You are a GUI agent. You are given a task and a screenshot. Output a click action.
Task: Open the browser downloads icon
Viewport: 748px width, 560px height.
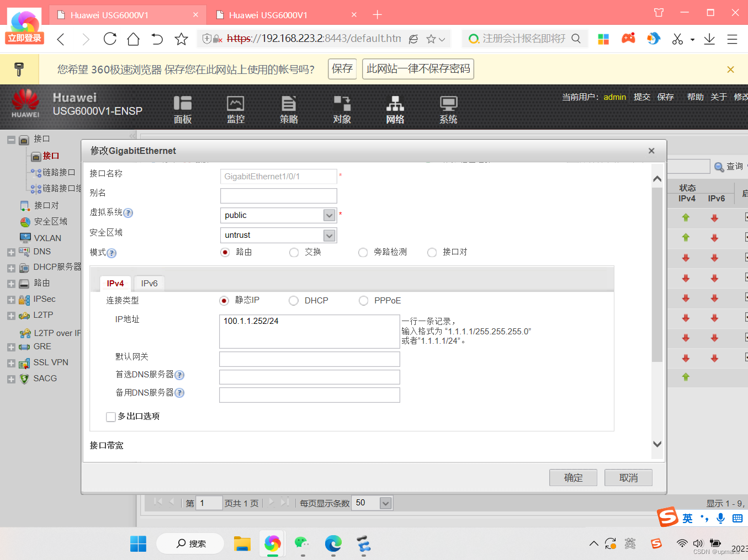pos(709,39)
